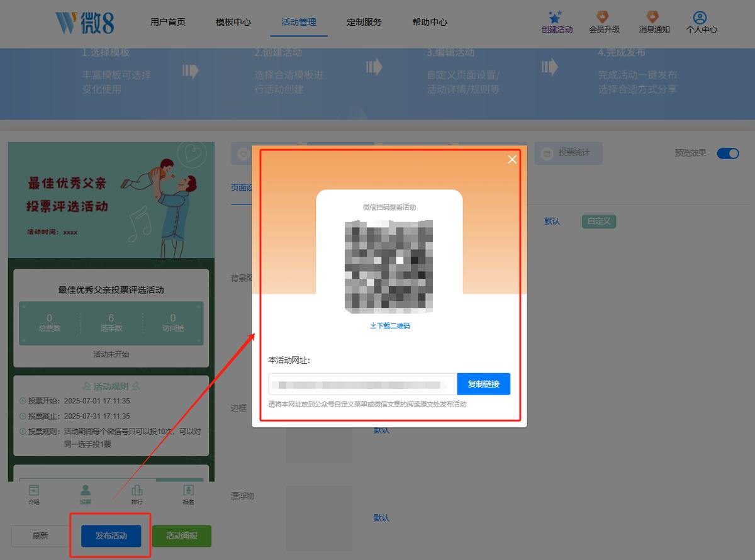Click 选手数 counter in preview
Screen dimensions: 755x560
[111, 323]
